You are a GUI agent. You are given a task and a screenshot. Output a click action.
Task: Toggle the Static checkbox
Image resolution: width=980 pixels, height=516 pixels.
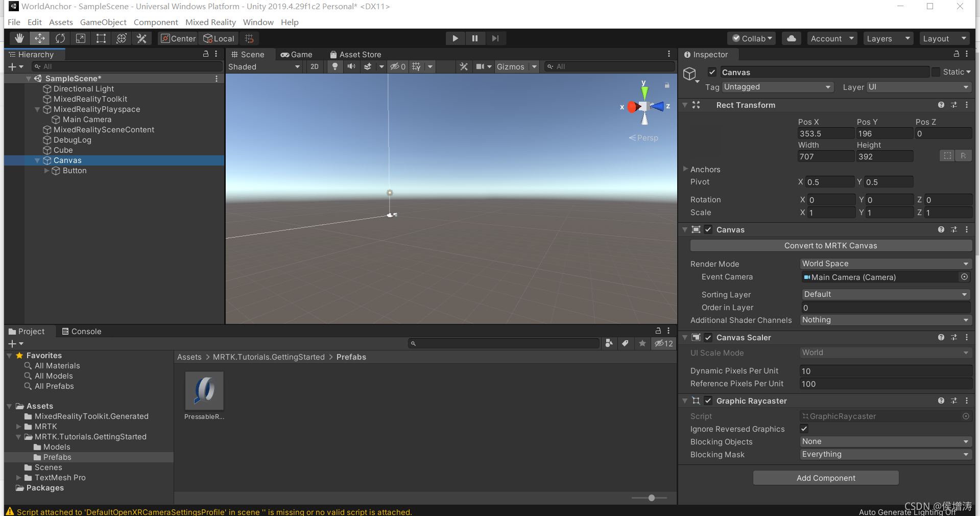click(x=936, y=72)
